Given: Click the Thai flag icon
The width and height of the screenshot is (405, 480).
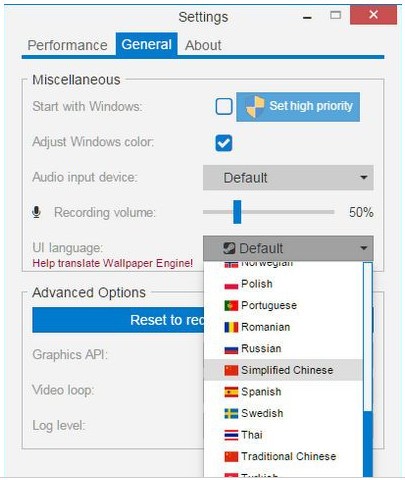Looking at the screenshot, I should 231,435.
